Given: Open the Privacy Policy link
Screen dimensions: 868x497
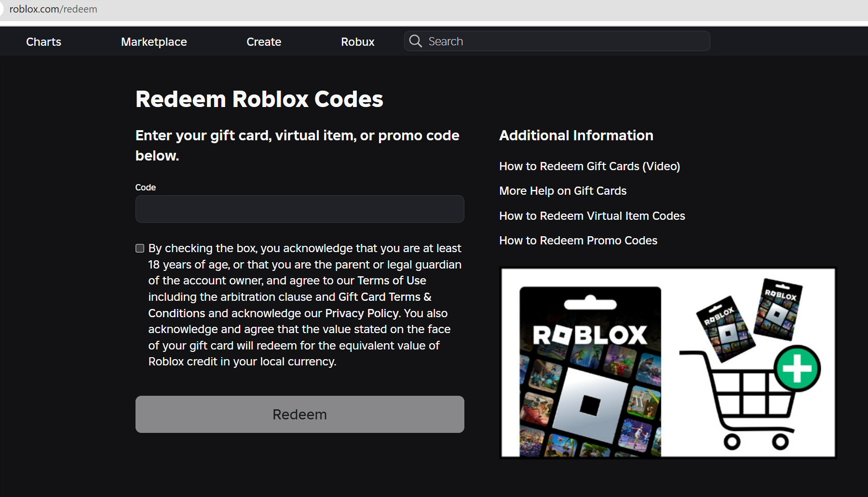Looking at the screenshot, I should 363,313.
